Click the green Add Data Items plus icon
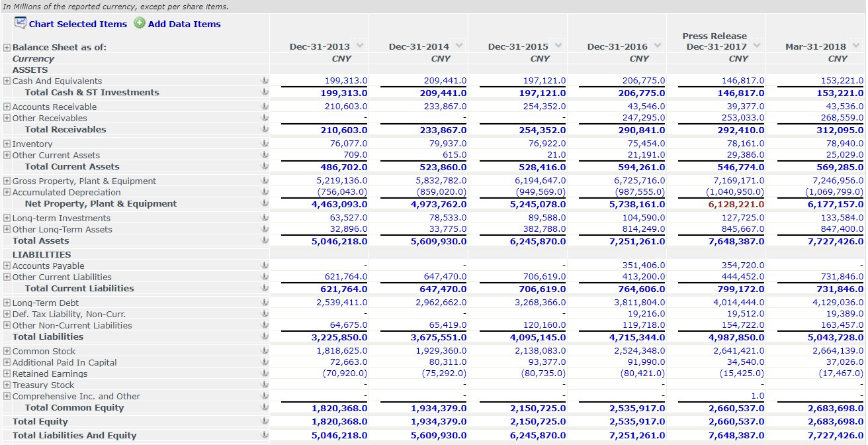Image resolution: width=868 pixels, height=445 pixels. 140,23
